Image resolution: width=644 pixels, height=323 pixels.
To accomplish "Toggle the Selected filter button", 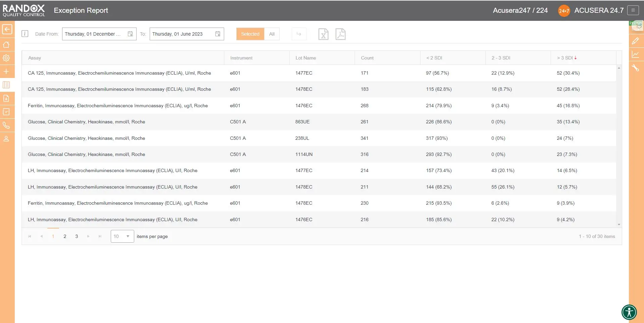I will pos(250,34).
